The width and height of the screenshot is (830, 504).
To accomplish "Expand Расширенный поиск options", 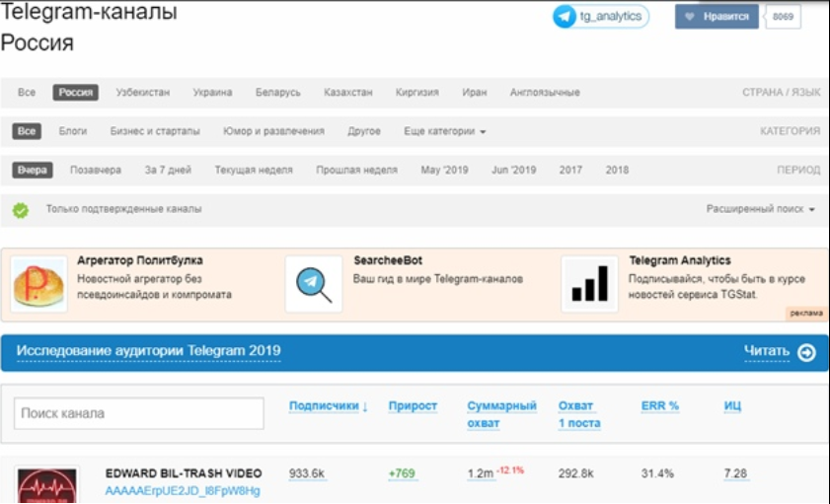I will point(760,210).
